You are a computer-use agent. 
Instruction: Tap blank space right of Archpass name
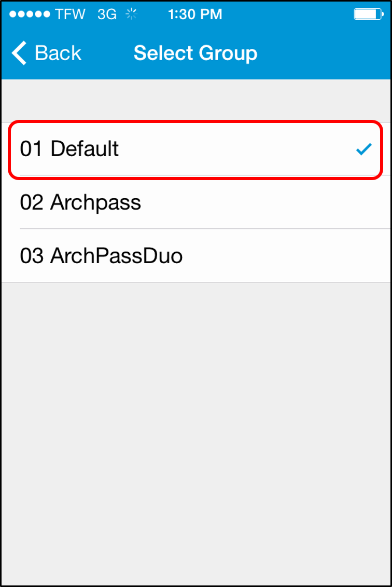[265, 202]
